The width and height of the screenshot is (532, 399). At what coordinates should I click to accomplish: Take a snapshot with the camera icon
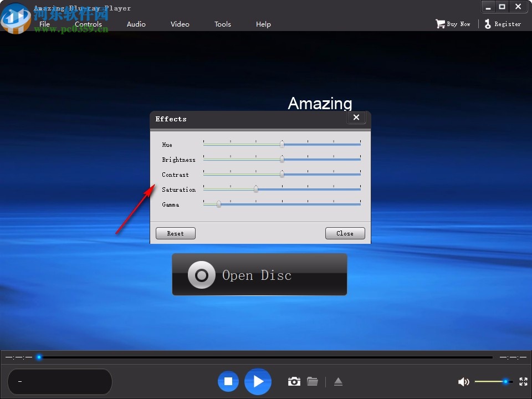click(x=294, y=381)
